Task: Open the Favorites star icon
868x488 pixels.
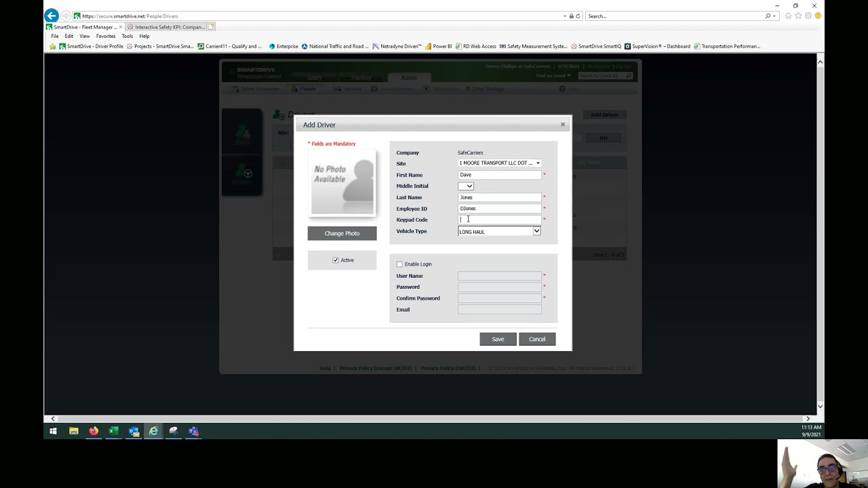Action: tap(798, 16)
